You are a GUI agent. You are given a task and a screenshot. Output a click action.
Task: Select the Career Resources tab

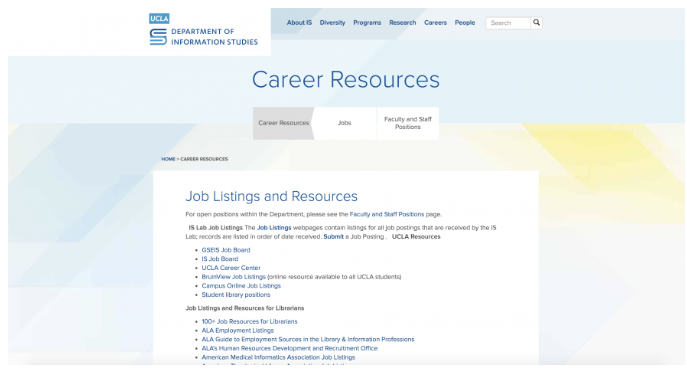point(283,123)
